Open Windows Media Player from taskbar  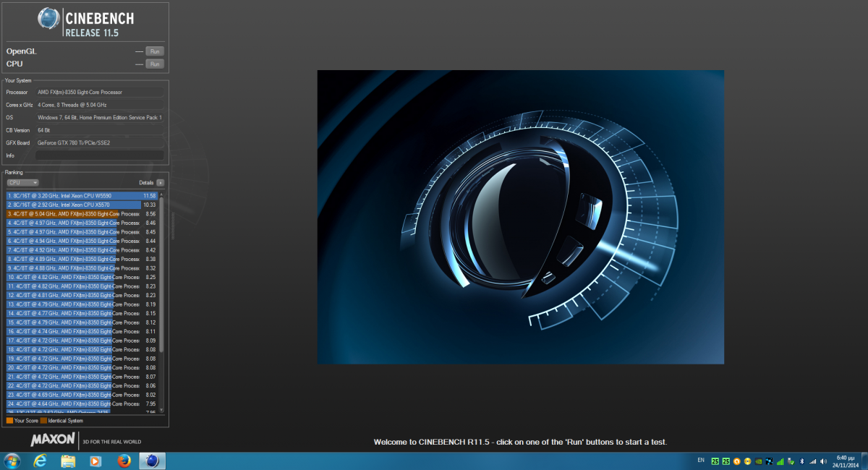pyautogui.click(x=95, y=461)
